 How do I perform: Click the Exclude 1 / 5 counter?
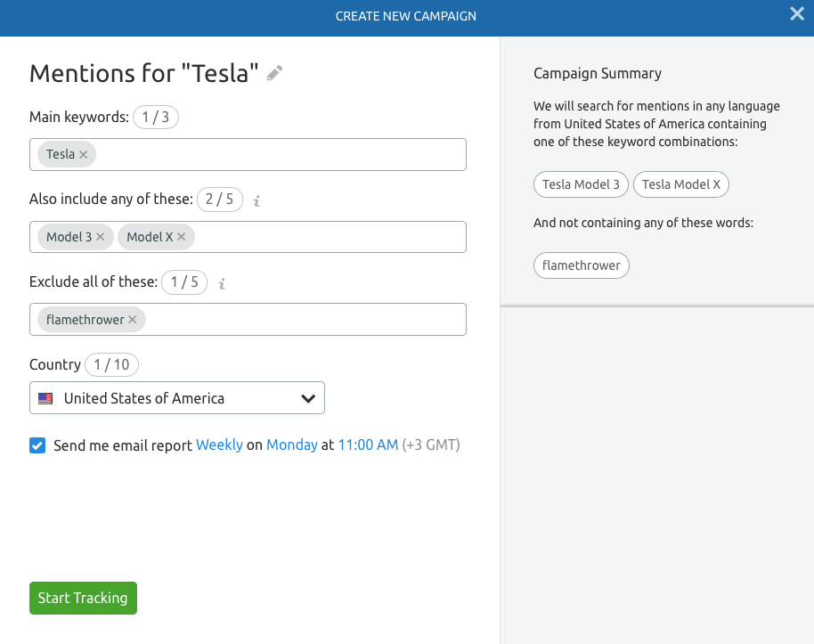coord(184,282)
